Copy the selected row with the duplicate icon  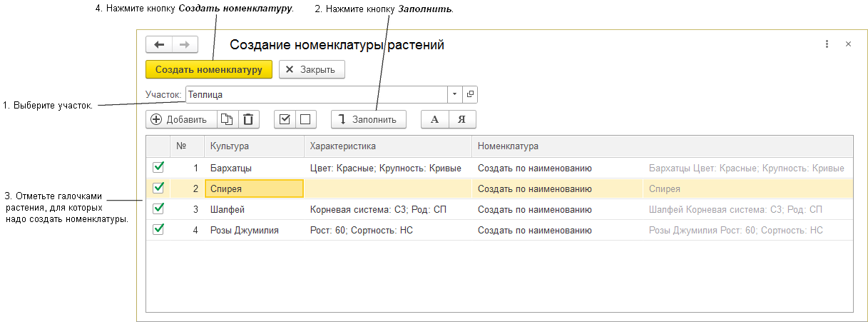tap(226, 119)
